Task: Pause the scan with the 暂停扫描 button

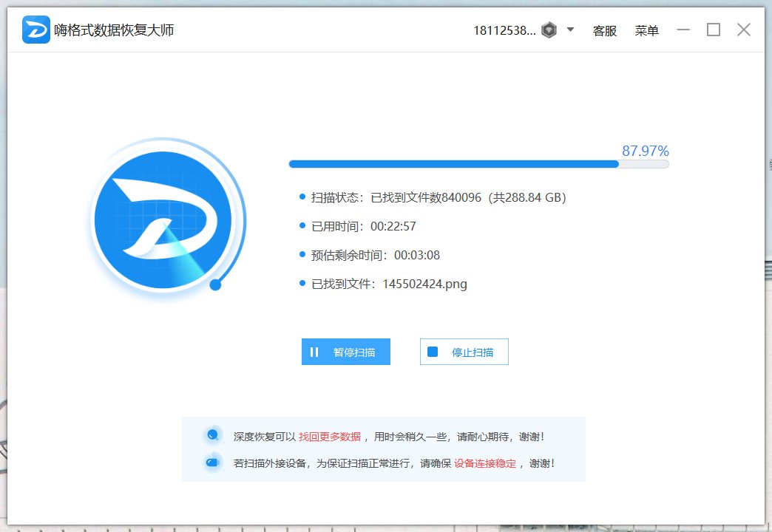Action: pos(346,351)
